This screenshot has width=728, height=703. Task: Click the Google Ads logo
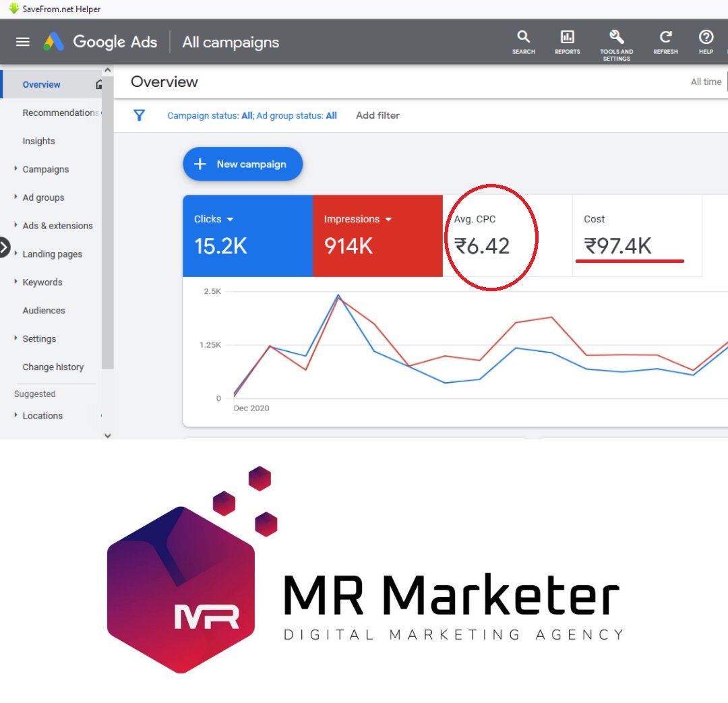(x=53, y=42)
